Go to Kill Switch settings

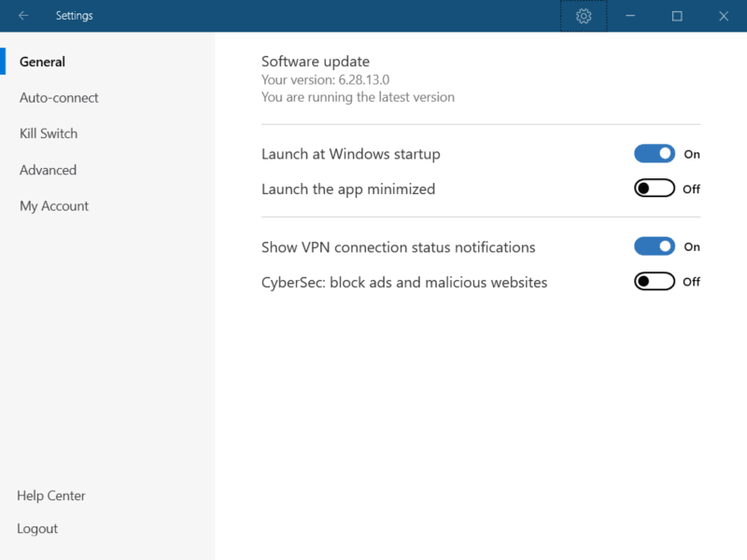pos(49,133)
